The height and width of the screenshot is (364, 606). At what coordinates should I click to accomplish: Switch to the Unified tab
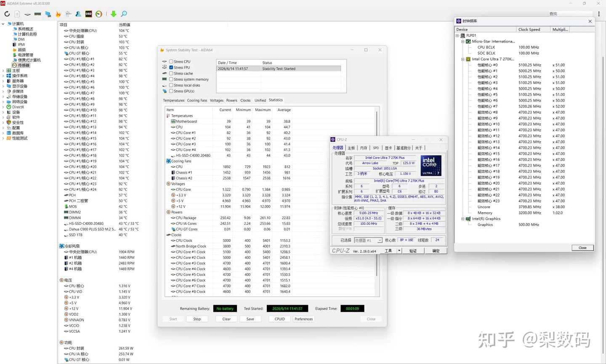pyautogui.click(x=260, y=100)
